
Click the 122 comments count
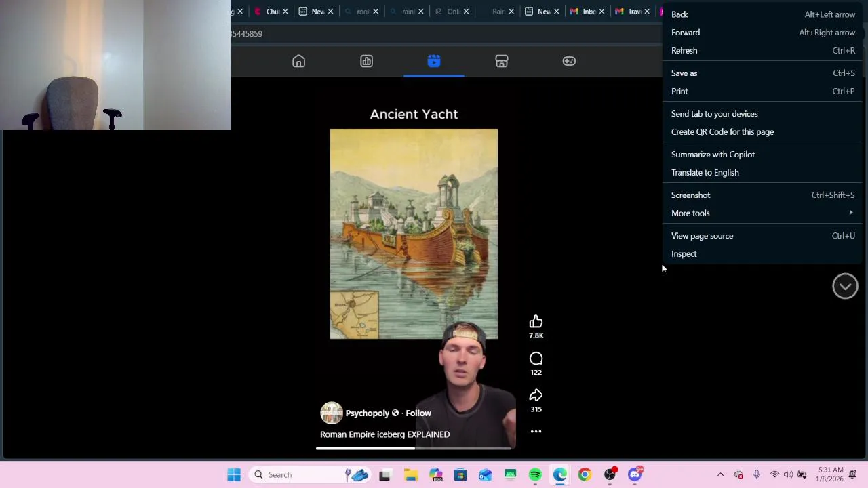(x=536, y=372)
